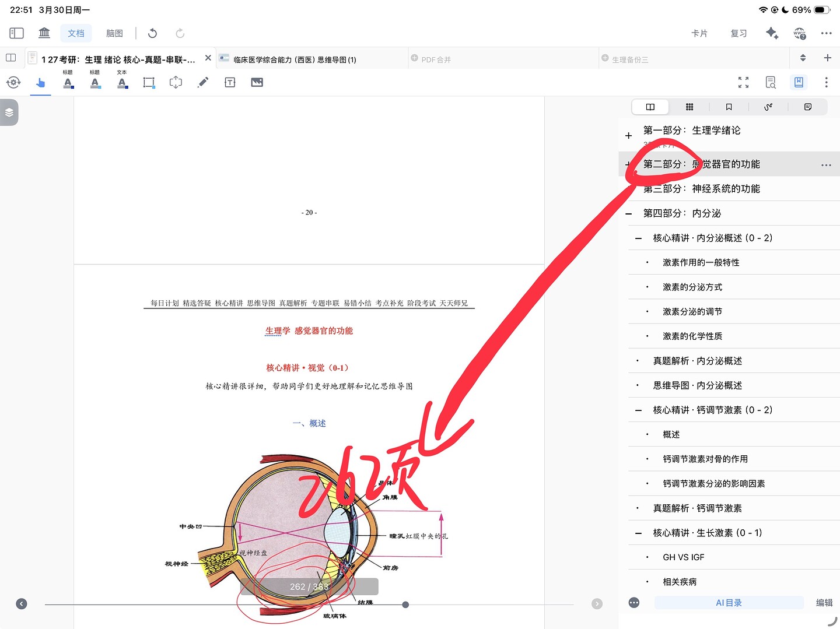Viewport: 840px width, 629px height.
Task: Tap 编辑 to edit the outline
Action: (x=824, y=603)
